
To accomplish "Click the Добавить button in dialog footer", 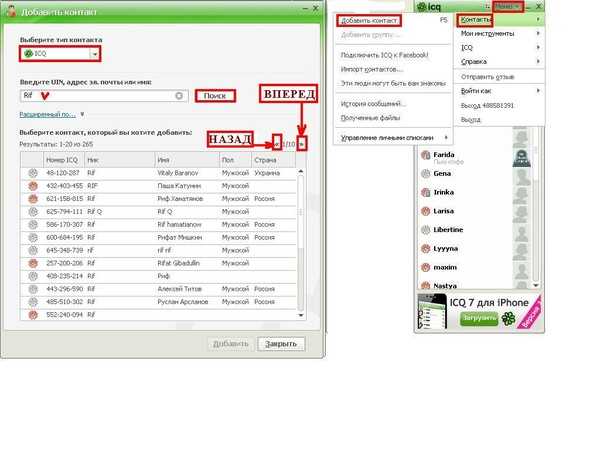I will [231, 344].
